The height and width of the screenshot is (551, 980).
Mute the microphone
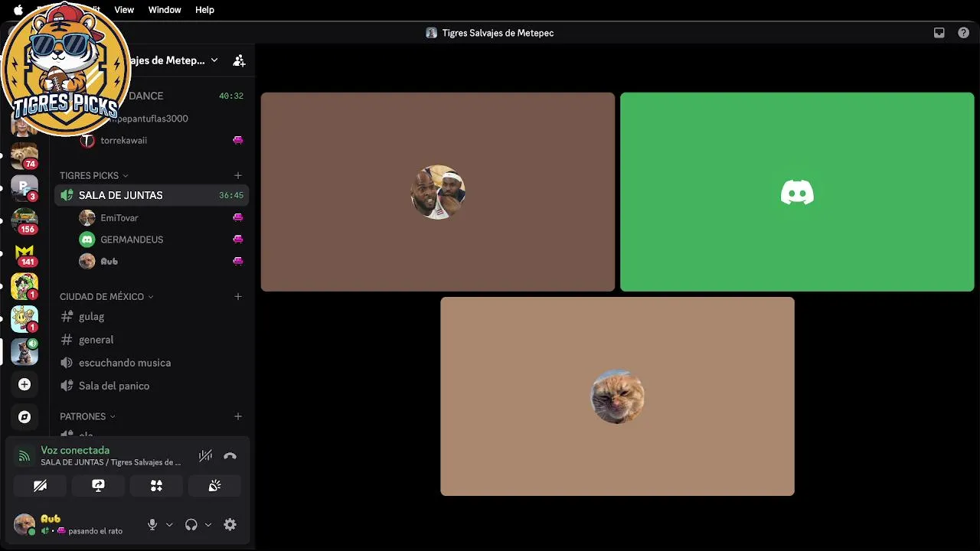(152, 524)
